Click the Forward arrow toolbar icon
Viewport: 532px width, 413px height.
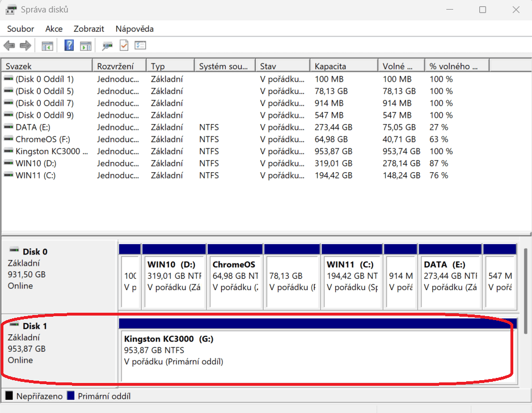(25, 46)
